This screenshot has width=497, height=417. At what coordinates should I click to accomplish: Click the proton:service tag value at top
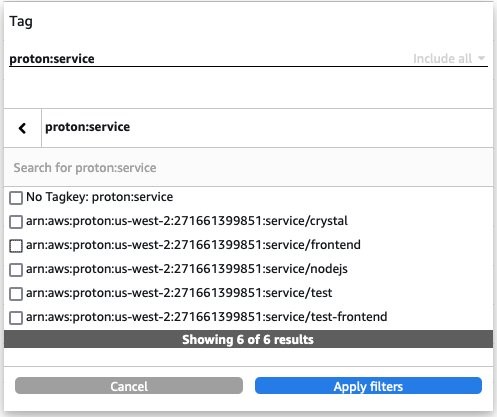pyautogui.click(x=52, y=59)
